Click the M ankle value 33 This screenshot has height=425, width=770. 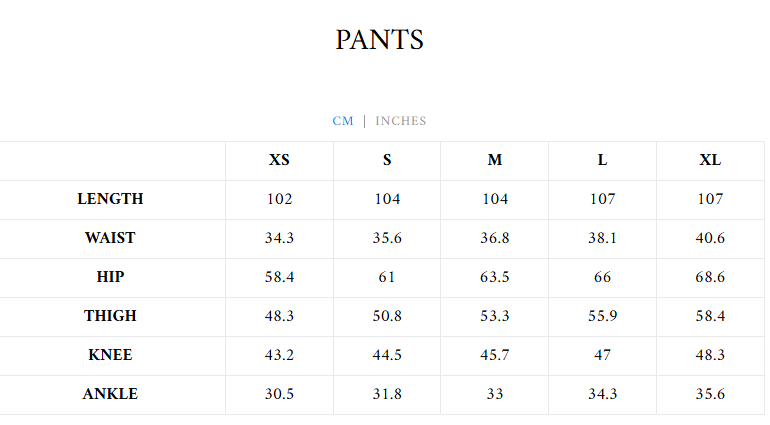[495, 394]
